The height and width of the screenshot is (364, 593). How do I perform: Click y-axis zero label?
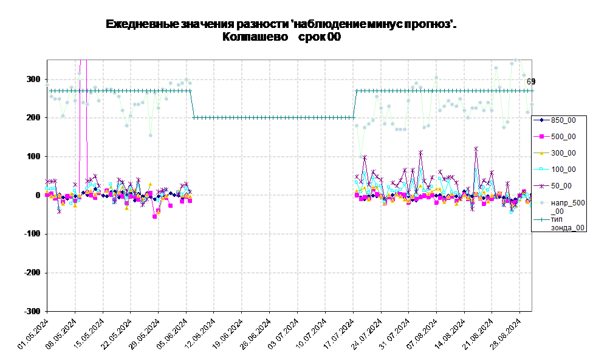point(38,195)
